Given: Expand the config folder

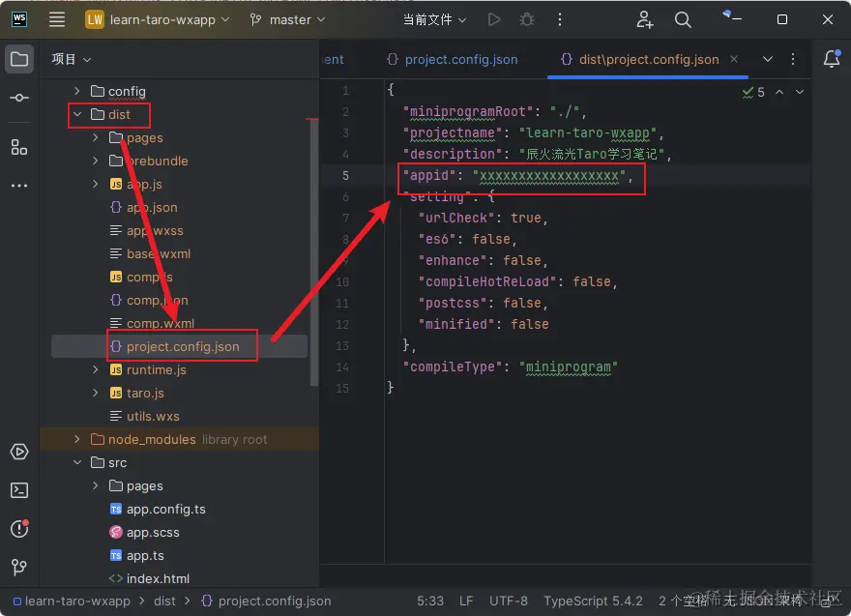Looking at the screenshot, I should [x=77, y=91].
